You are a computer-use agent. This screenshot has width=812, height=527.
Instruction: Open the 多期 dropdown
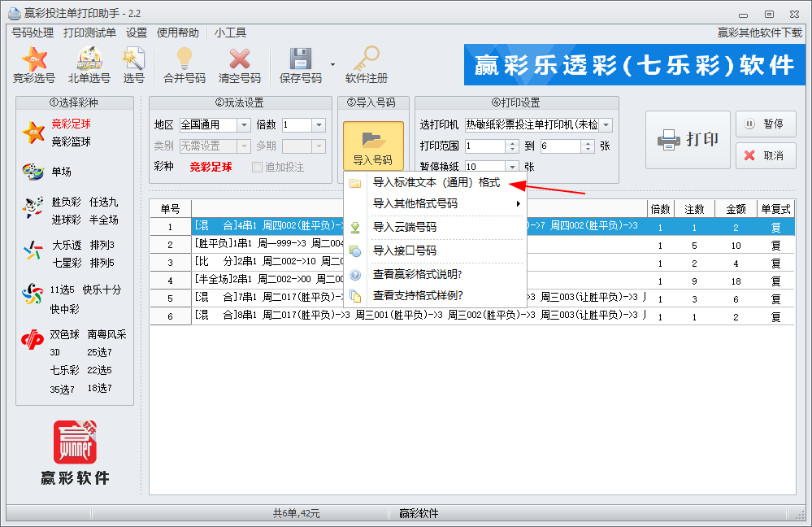[x=319, y=146]
